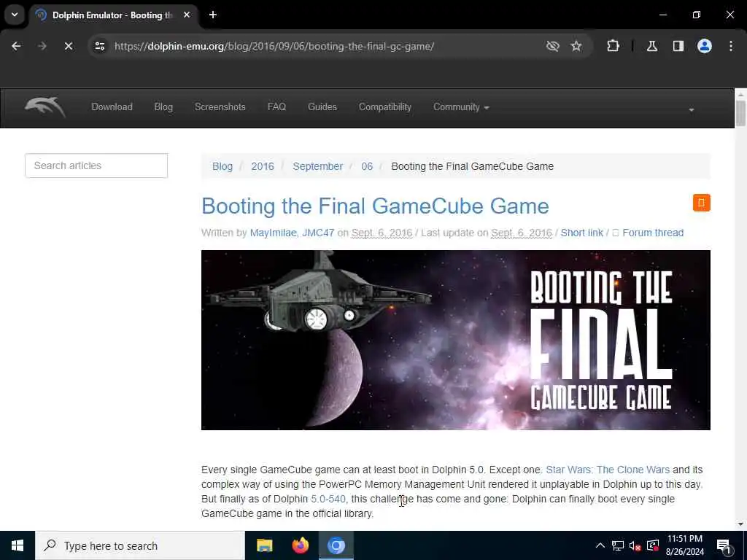Click the article banner image
Viewport: 747px width, 560px height.
point(455,340)
